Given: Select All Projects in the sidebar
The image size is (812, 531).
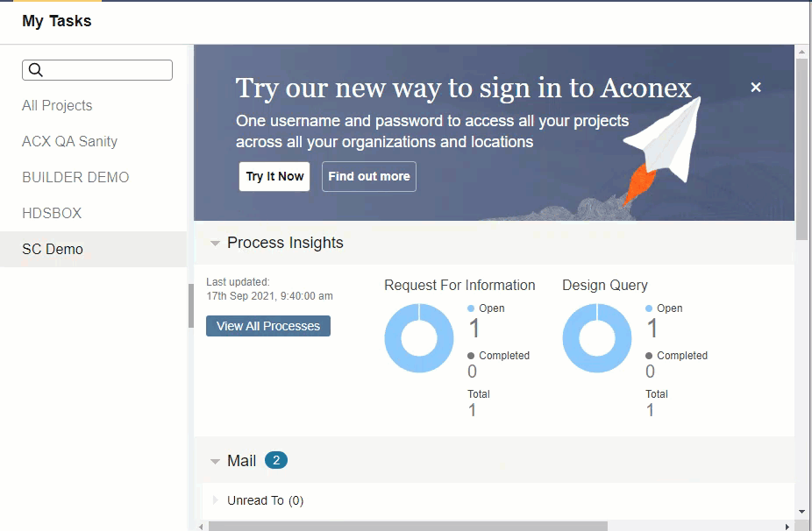Looking at the screenshot, I should 57,105.
